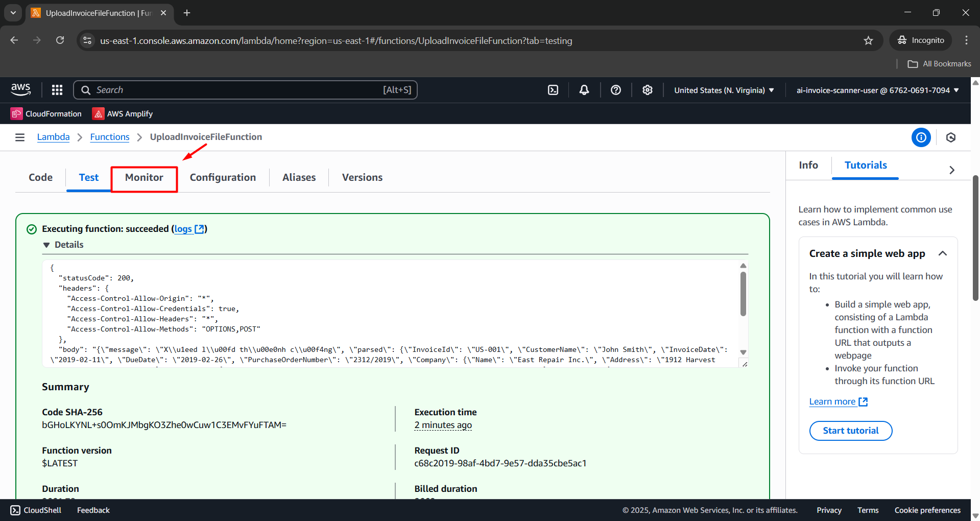Open the settings gear in AWS header
This screenshot has width=980, height=521.
click(648, 90)
